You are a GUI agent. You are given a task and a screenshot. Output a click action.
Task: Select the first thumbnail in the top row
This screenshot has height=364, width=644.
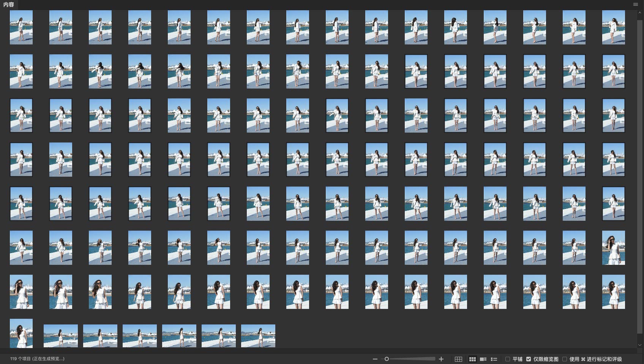[x=21, y=27]
